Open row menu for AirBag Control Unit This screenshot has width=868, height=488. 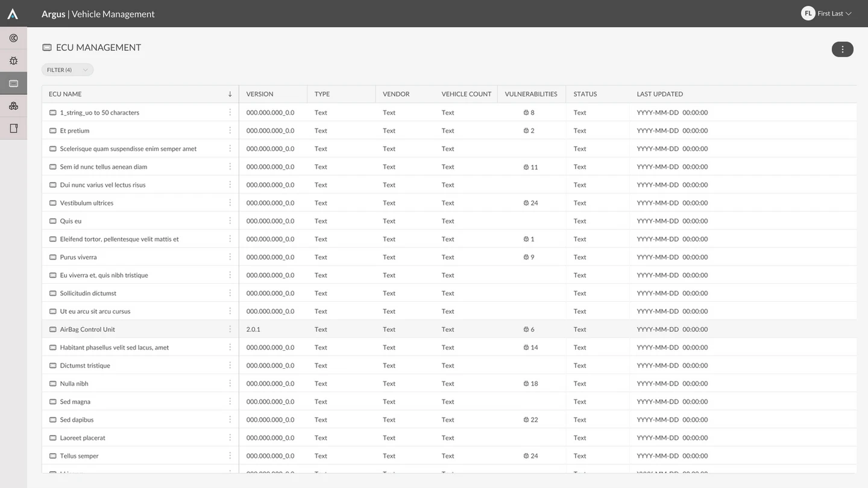click(230, 329)
